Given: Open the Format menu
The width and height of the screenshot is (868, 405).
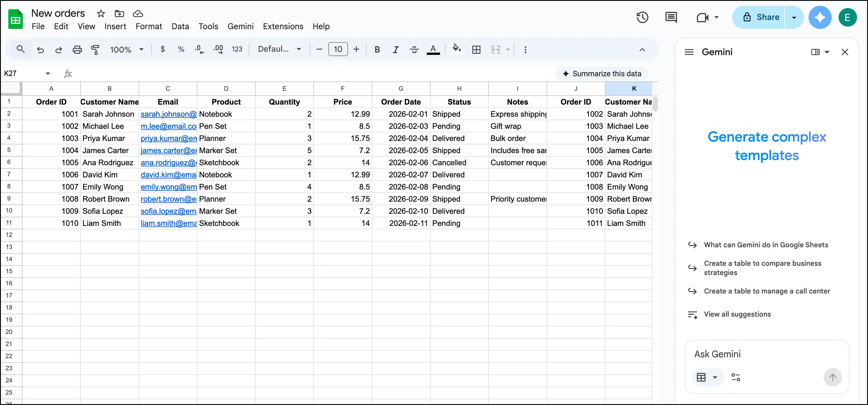Looking at the screenshot, I should pyautogui.click(x=149, y=26).
